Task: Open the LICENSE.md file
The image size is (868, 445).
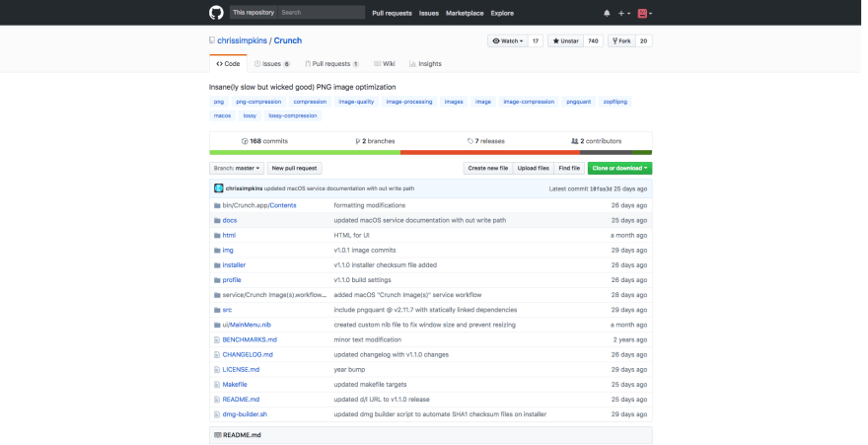Action: (x=241, y=370)
